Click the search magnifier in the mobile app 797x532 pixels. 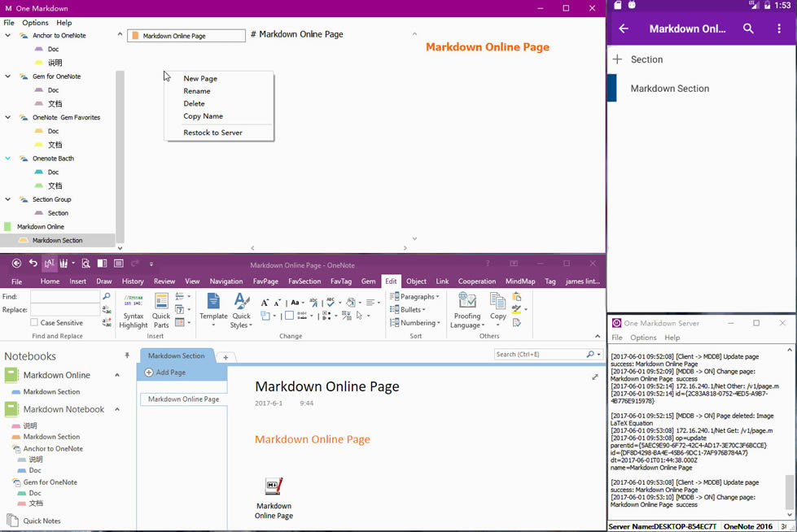(x=749, y=28)
